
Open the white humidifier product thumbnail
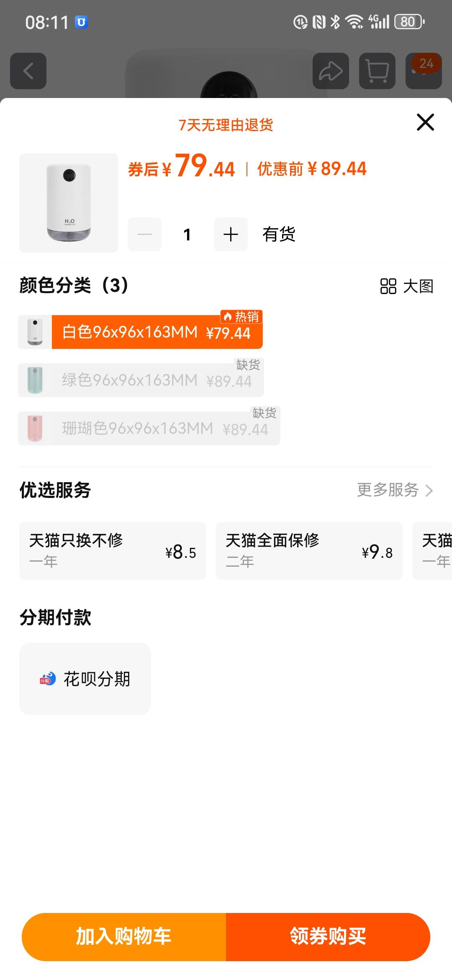[69, 203]
